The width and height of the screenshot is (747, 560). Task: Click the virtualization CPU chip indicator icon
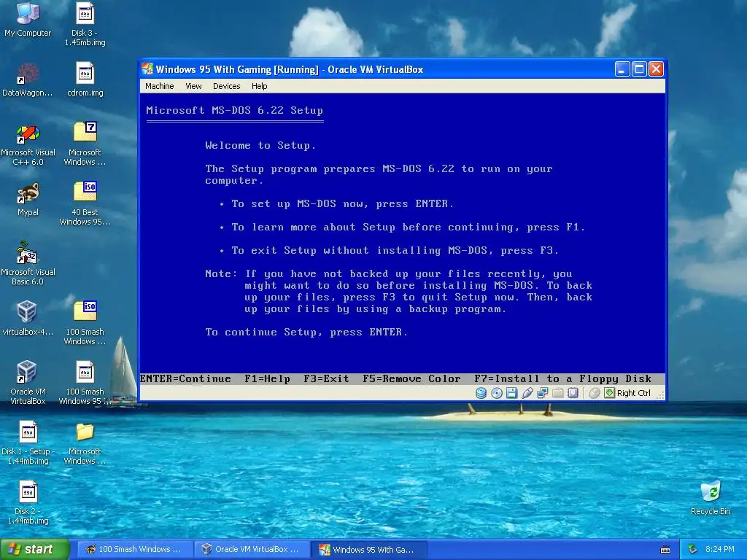pos(573,393)
